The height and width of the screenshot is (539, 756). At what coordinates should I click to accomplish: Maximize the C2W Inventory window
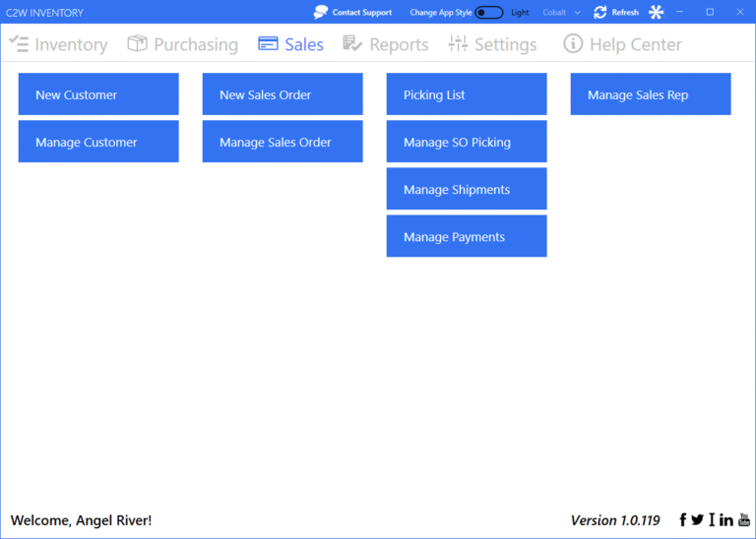coord(710,13)
